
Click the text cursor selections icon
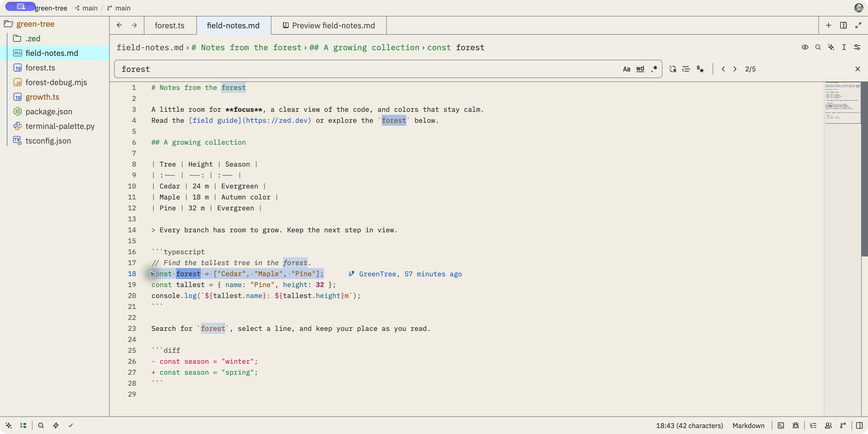[x=844, y=47]
